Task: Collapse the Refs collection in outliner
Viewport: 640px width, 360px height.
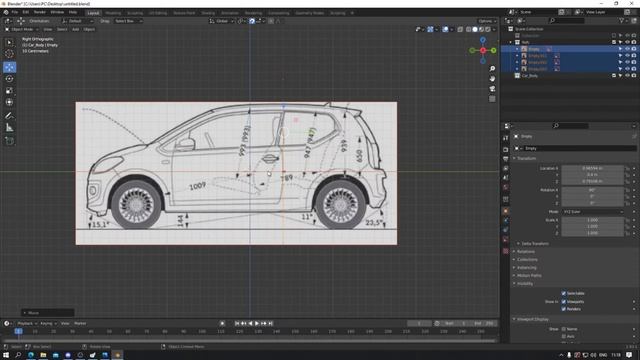Action: coord(511,42)
